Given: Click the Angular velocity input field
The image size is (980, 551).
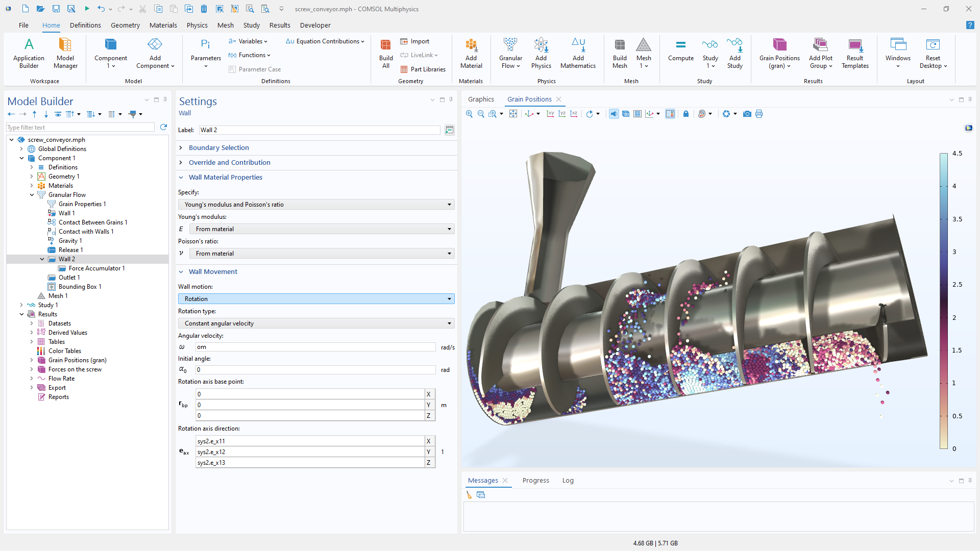Looking at the screenshot, I should [315, 347].
